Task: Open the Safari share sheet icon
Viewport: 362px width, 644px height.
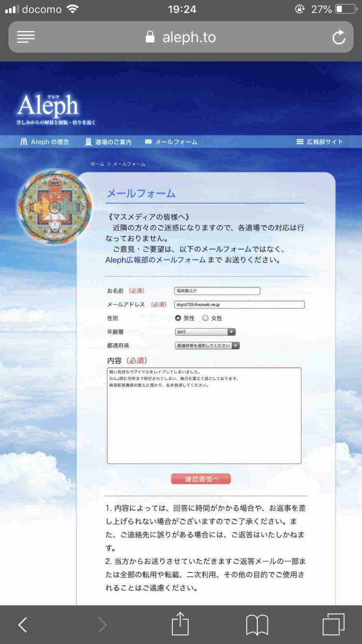Action: [180, 623]
